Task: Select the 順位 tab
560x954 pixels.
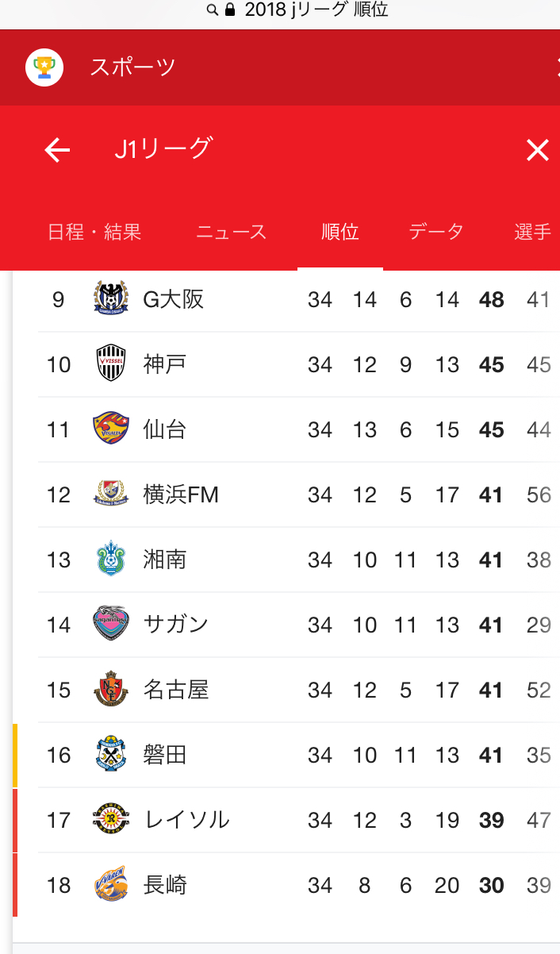Action: (340, 232)
